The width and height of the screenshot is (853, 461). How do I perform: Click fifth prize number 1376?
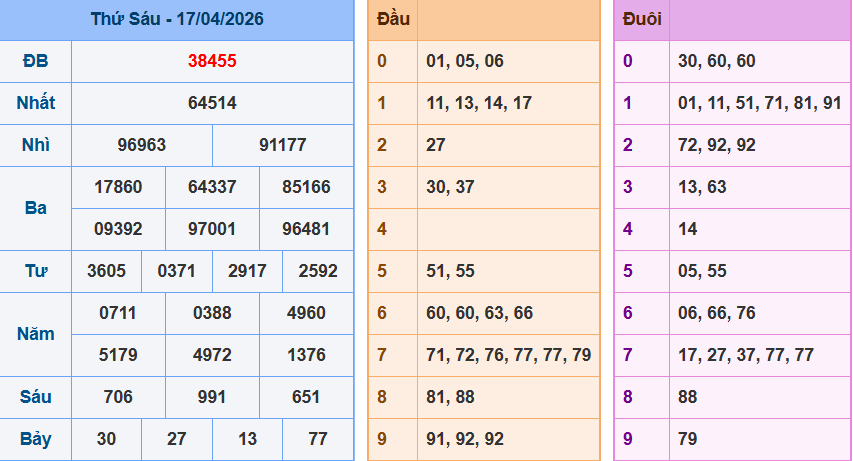point(305,355)
